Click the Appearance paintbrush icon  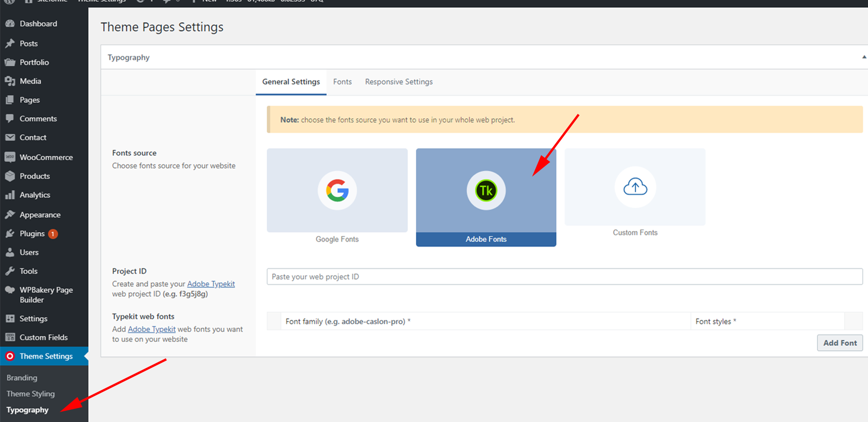10,215
